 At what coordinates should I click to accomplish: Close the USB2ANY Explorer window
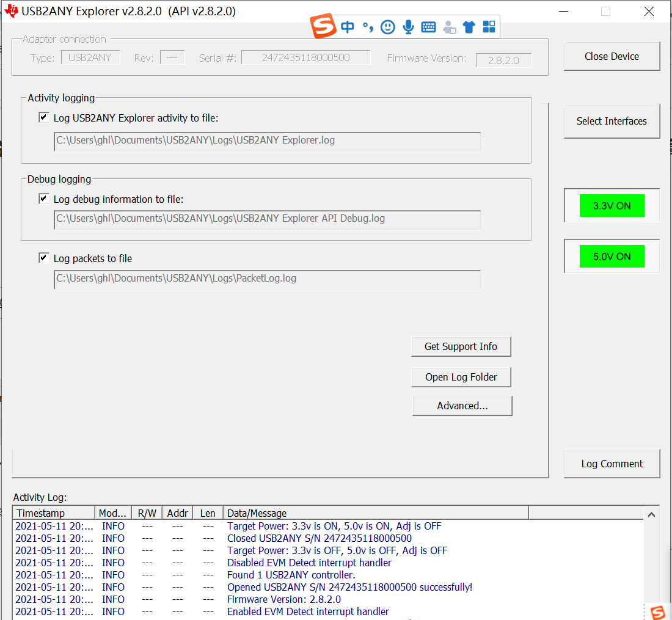tap(649, 11)
